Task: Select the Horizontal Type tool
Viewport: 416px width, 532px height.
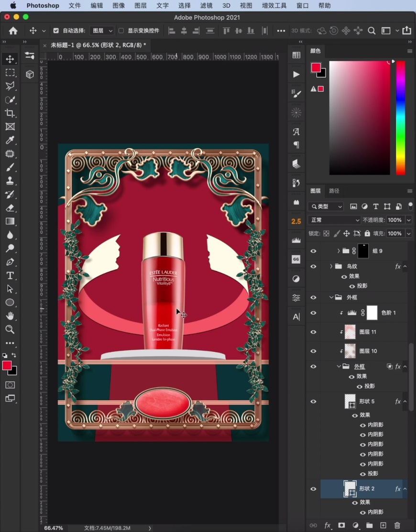Action: pyautogui.click(x=10, y=275)
